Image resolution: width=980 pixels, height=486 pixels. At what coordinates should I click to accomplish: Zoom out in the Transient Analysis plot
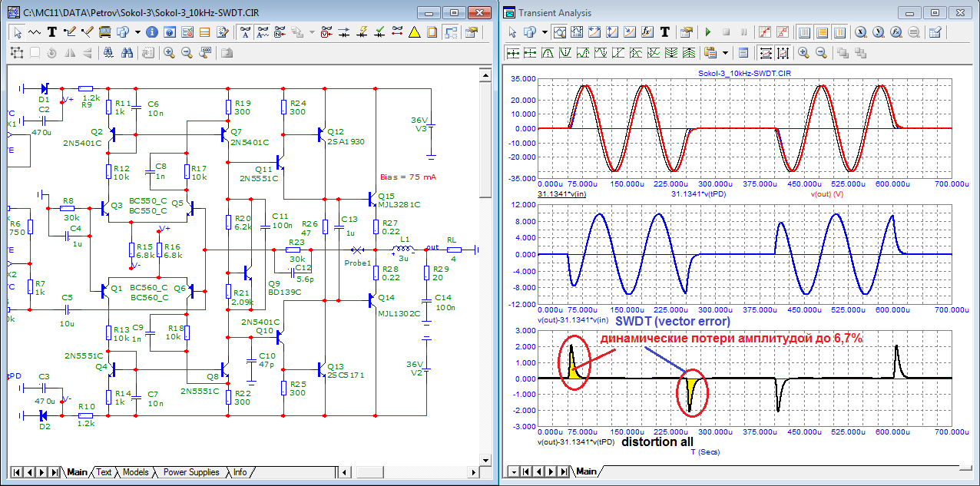click(x=821, y=53)
